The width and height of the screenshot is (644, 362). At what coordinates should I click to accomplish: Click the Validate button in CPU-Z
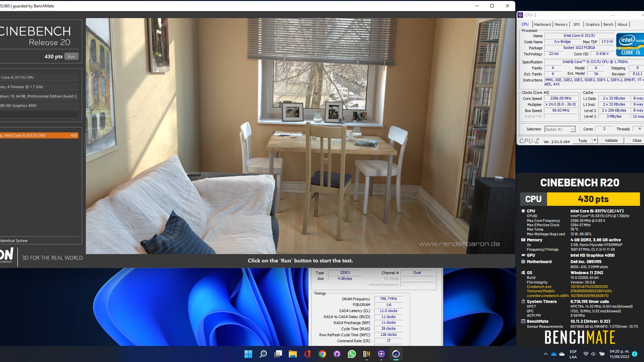click(611, 141)
